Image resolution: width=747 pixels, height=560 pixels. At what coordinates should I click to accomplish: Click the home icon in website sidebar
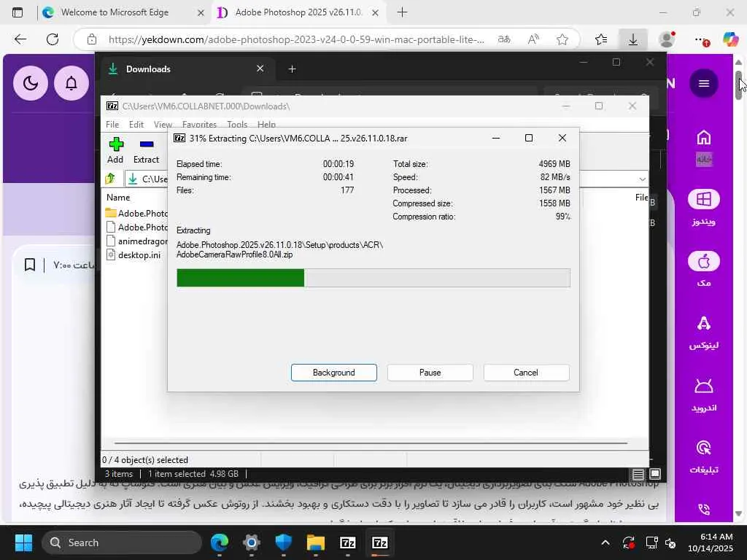click(704, 138)
